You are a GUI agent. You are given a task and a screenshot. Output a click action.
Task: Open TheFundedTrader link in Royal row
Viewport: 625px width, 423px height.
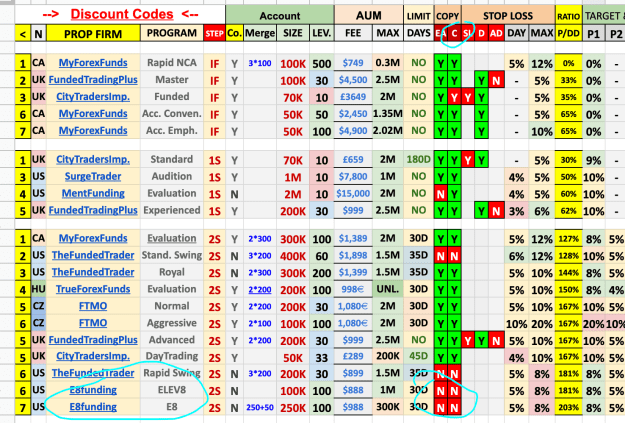point(93,272)
